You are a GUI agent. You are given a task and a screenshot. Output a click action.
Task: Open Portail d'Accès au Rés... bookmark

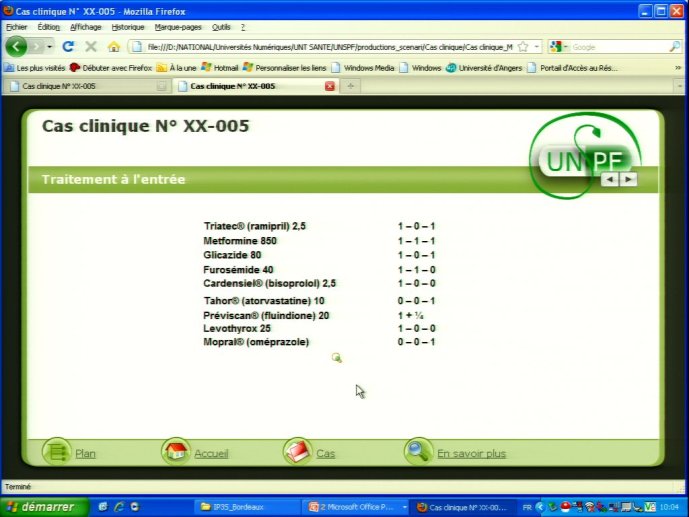pyautogui.click(x=573, y=68)
